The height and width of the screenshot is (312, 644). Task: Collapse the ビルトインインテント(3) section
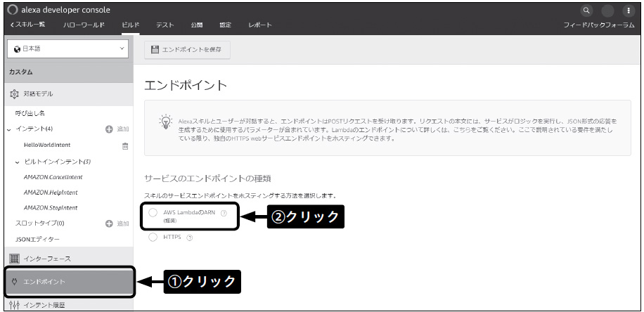tap(18, 162)
